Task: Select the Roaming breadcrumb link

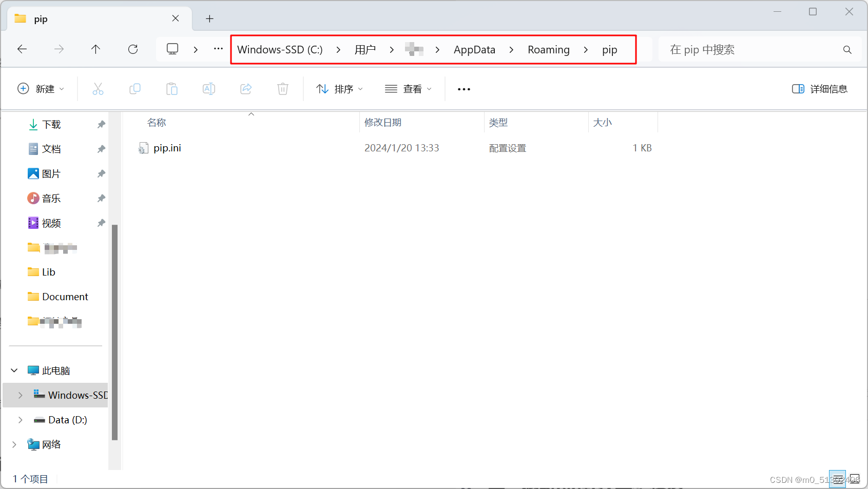Action: tap(548, 49)
